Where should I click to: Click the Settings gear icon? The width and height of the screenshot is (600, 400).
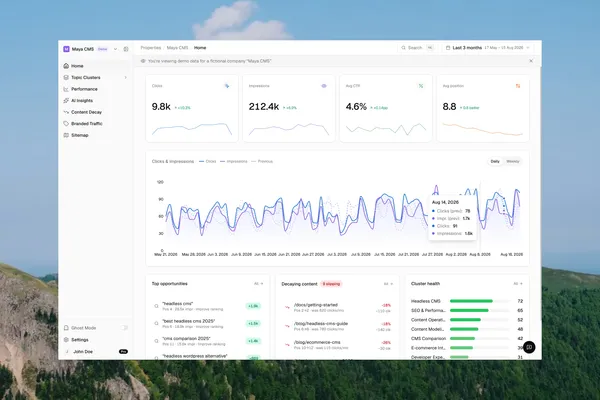[x=66, y=340]
